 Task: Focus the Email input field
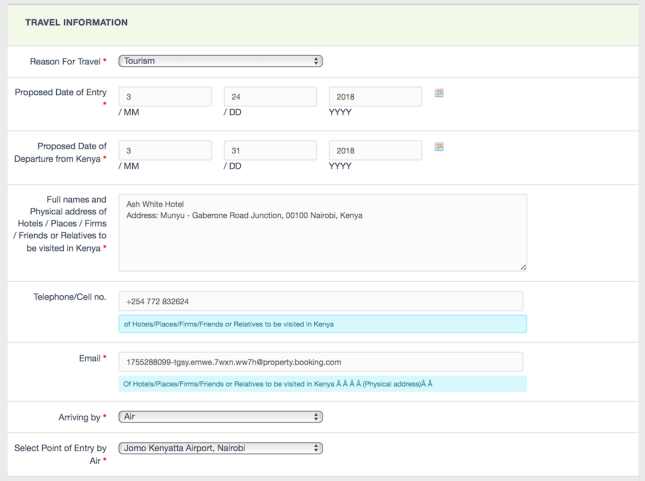pos(320,361)
